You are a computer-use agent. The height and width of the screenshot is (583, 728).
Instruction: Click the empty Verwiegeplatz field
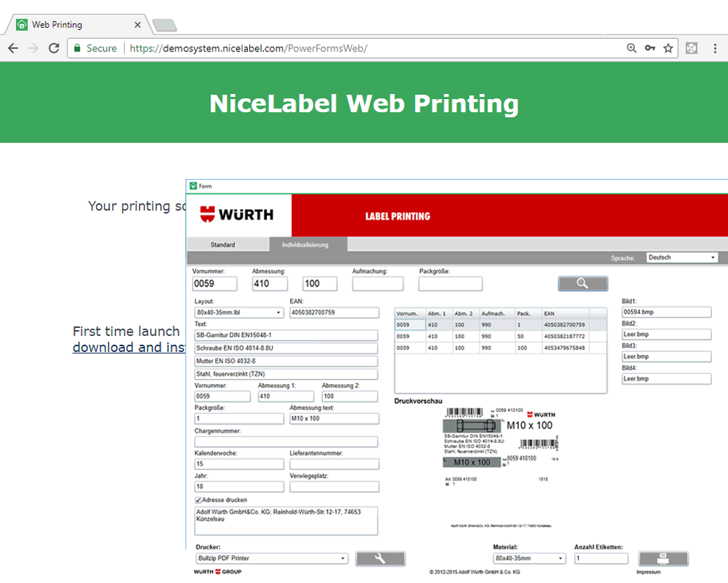[334, 486]
